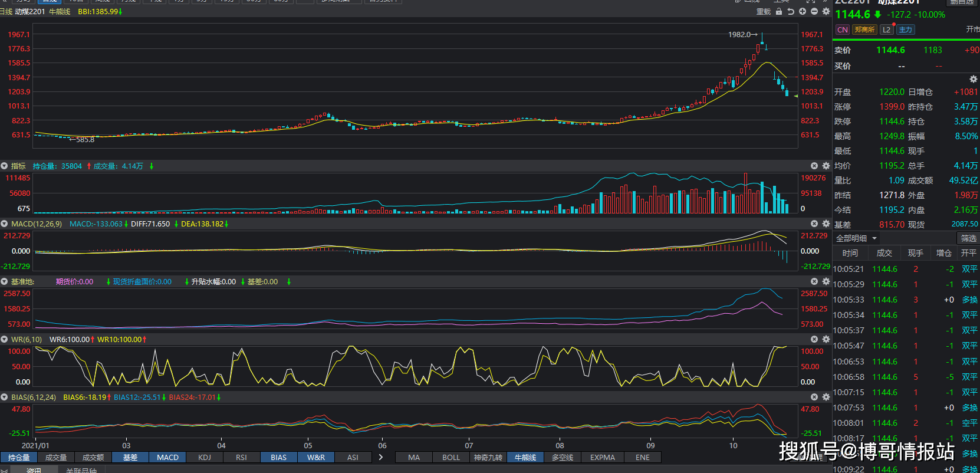Close the MACD indicator panel with its X icon

click(x=814, y=224)
